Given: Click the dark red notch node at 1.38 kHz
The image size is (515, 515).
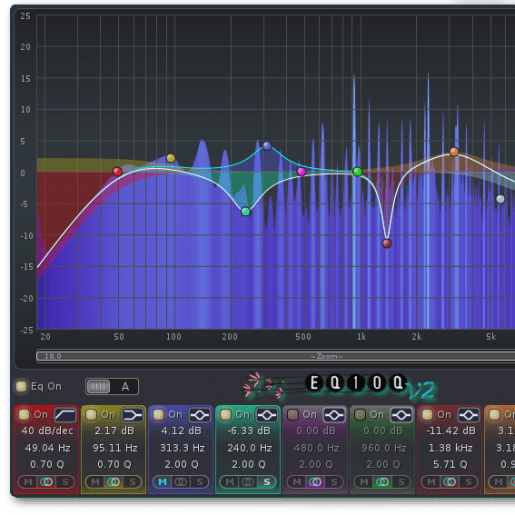Looking at the screenshot, I should point(387,243).
